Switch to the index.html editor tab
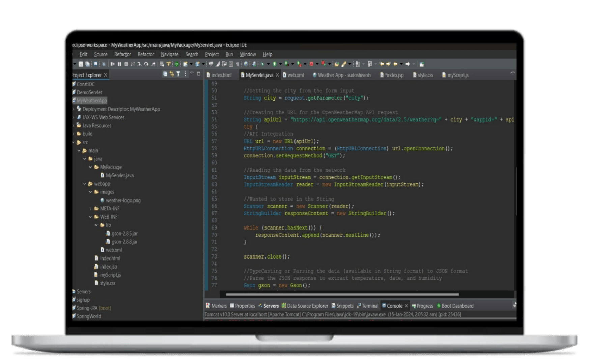Image resolution: width=589 pixels, height=364 pixels. click(219, 75)
